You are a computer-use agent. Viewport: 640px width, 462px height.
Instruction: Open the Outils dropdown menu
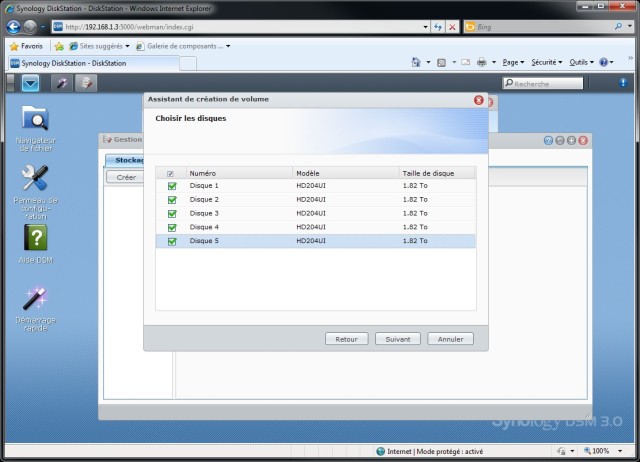(x=581, y=62)
